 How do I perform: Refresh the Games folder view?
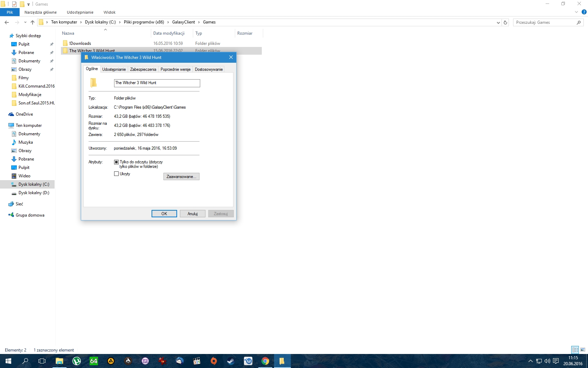pyautogui.click(x=505, y=22)
